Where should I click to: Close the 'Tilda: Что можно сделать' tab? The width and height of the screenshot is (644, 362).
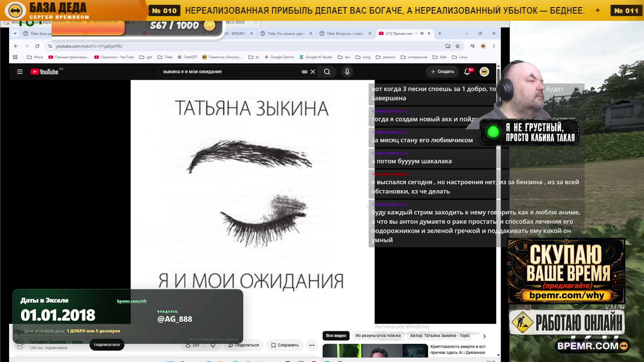click(311, 34)
